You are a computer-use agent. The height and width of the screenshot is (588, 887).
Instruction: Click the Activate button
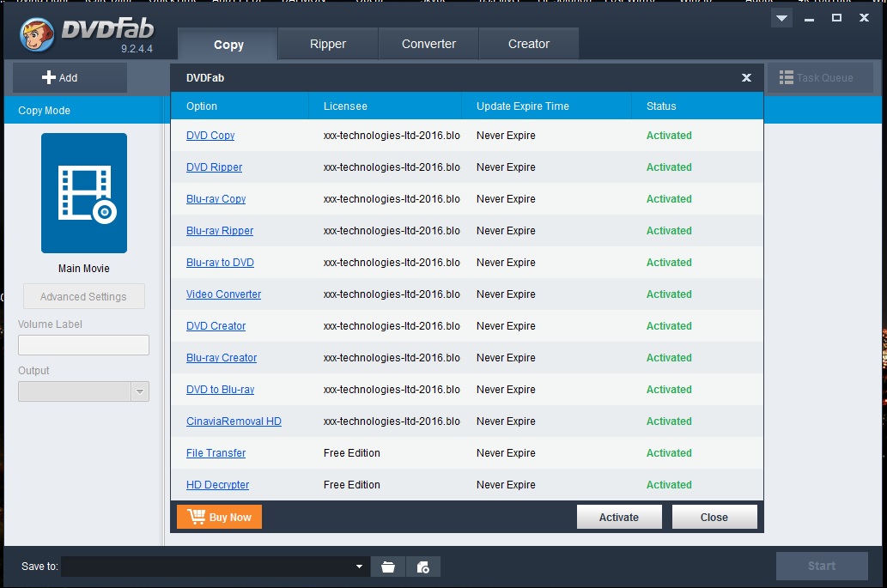[x=619, y=517]
